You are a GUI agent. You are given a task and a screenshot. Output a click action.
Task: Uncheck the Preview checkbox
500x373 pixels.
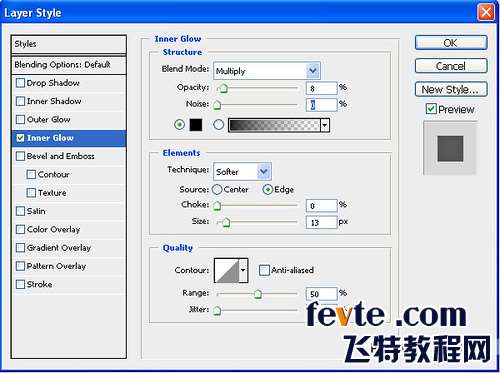(431, 109)
